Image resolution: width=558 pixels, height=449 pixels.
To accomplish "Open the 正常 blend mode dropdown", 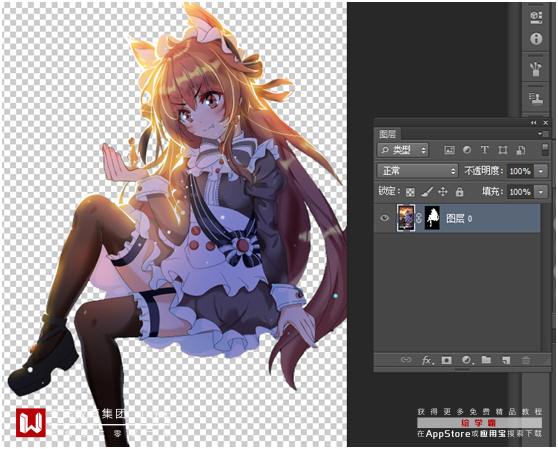I will coord(417,171).
